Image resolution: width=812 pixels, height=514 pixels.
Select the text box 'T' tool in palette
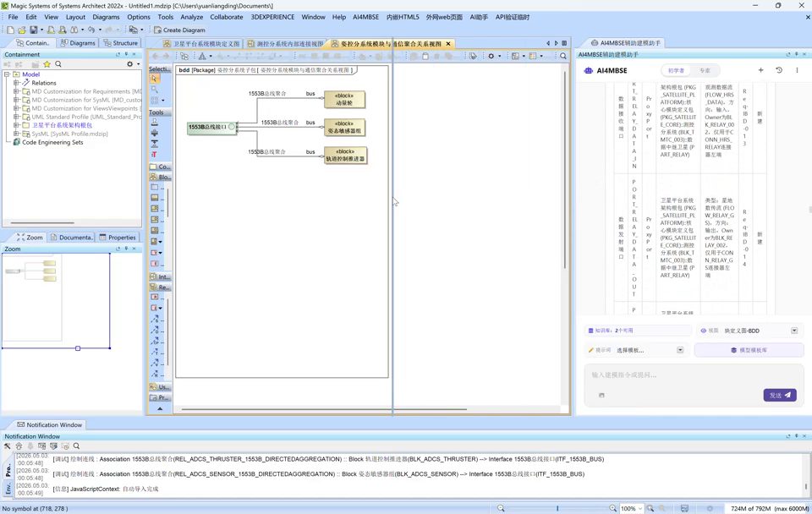tap(154, 155)
